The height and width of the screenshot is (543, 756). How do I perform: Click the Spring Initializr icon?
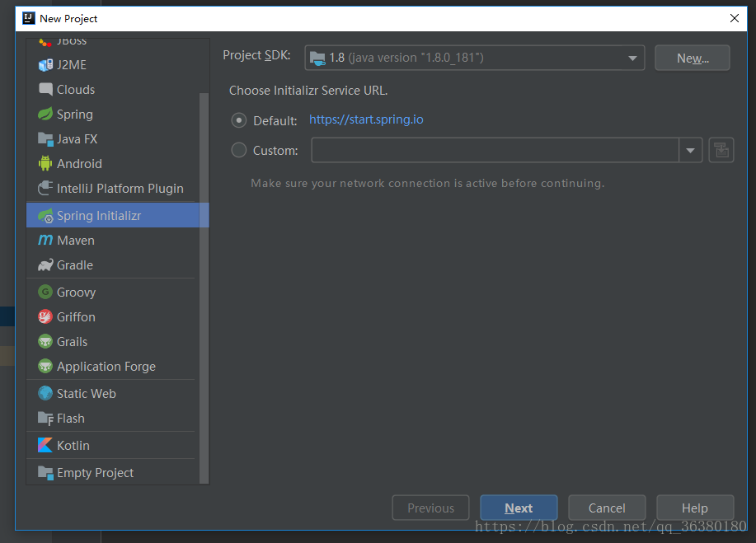(45, 216)
